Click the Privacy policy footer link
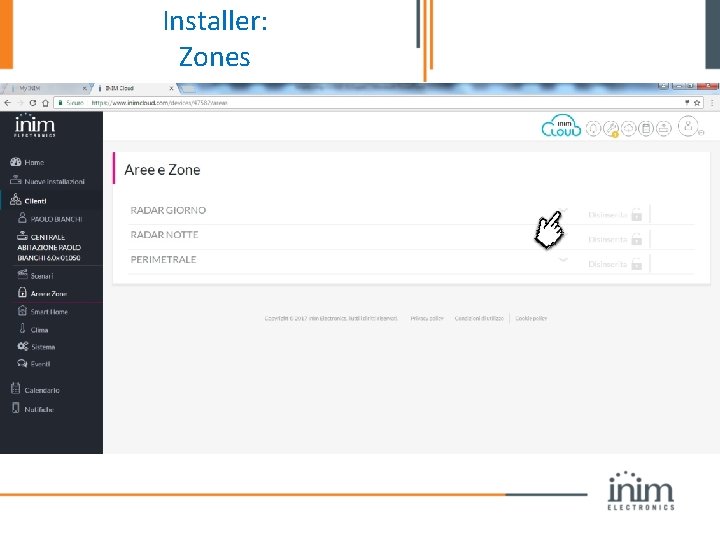Image resolution: width=720 pixels, height=540 pixels. [x=427, y=318]
